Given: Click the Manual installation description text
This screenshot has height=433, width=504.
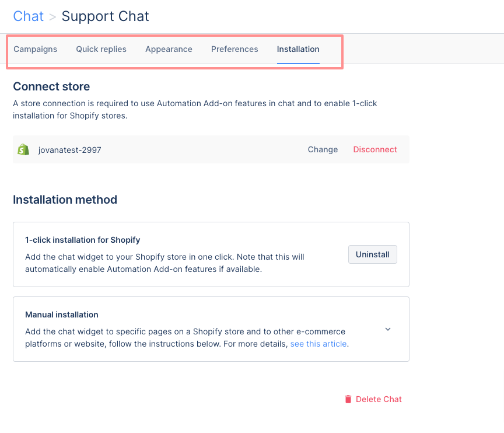Looking at the screenshot, I should 187,337.
